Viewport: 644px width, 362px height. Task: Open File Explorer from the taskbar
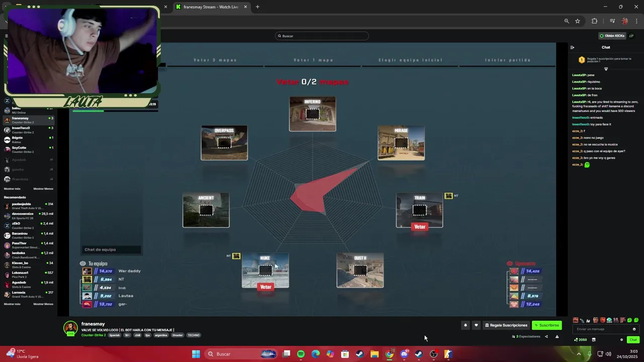coord(374,354)
